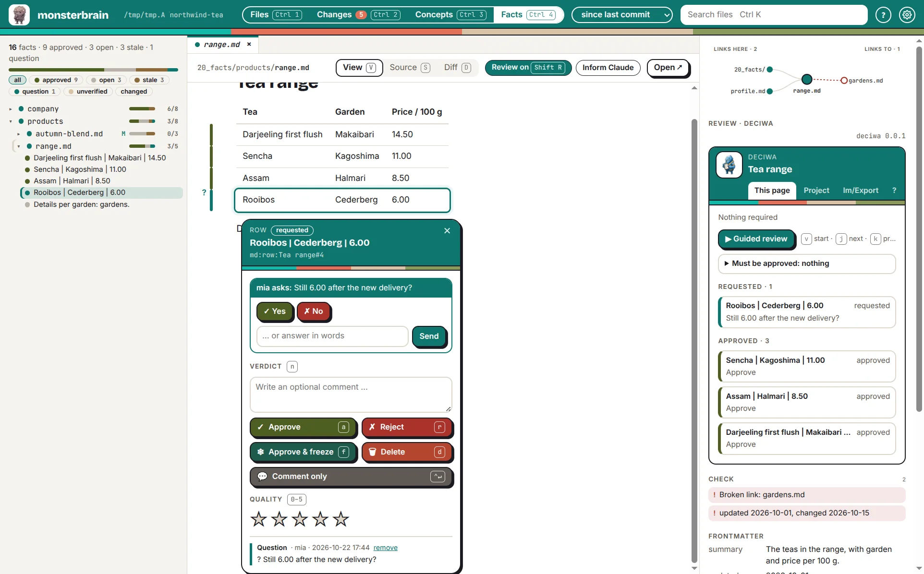Screen dimensions: 924x574
Task: Open the Changes tab
Action: pyautogui.click(x=359, y=15)
